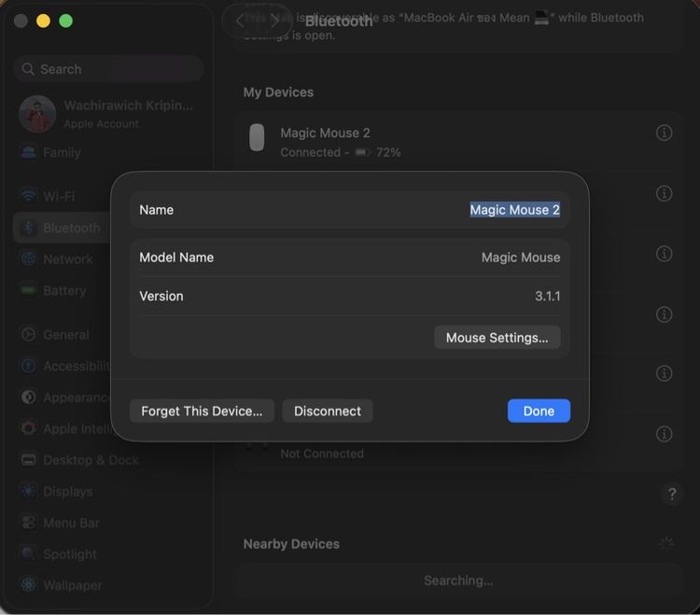Click the 72% battery level text
This screenshot has height=615, width=700.
[x=388, y=153]
